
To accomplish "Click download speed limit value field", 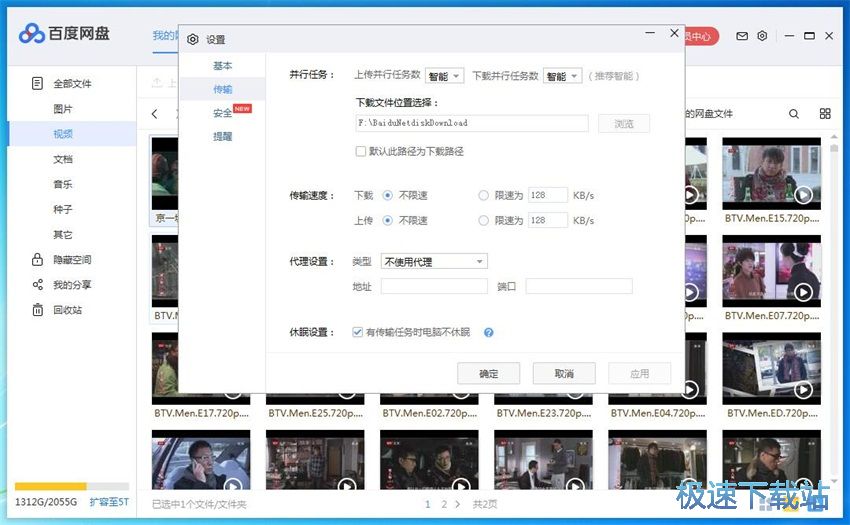I will pos(548,195).
